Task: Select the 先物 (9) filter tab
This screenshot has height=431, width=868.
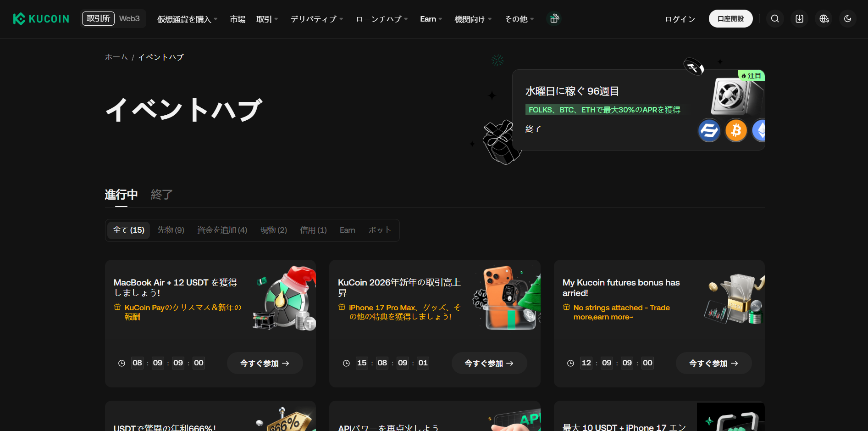Action: coord(171,230)
